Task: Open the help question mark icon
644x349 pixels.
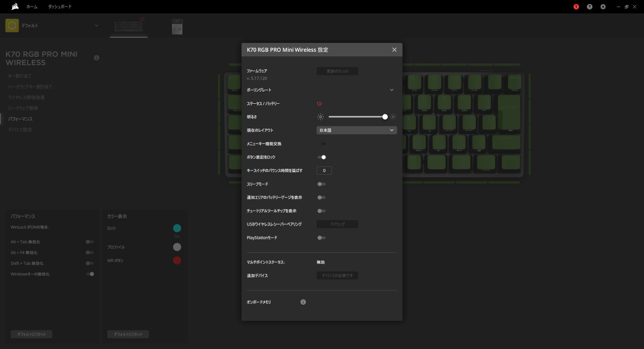Action: click(x=590, y=7)
